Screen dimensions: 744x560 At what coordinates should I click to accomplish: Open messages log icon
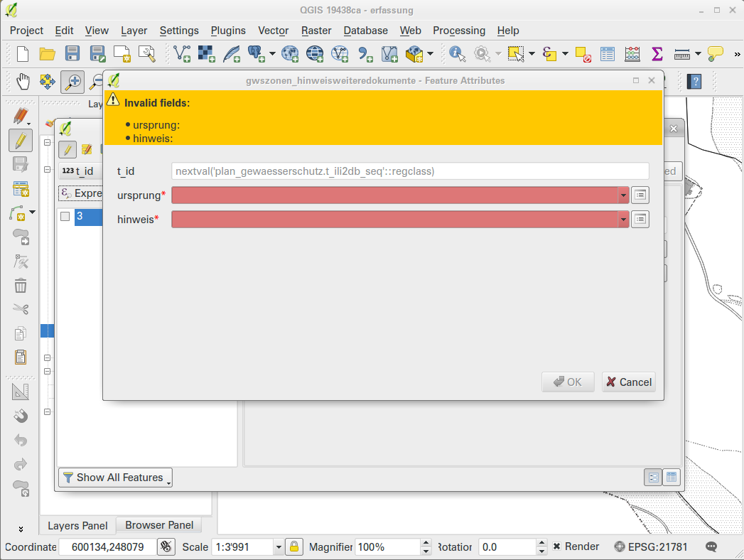tap(711, 546)
